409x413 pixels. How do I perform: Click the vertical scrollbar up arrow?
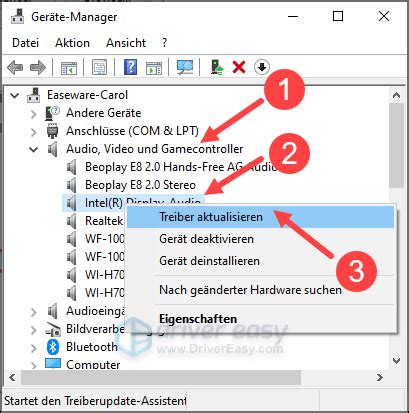point(396,96)
